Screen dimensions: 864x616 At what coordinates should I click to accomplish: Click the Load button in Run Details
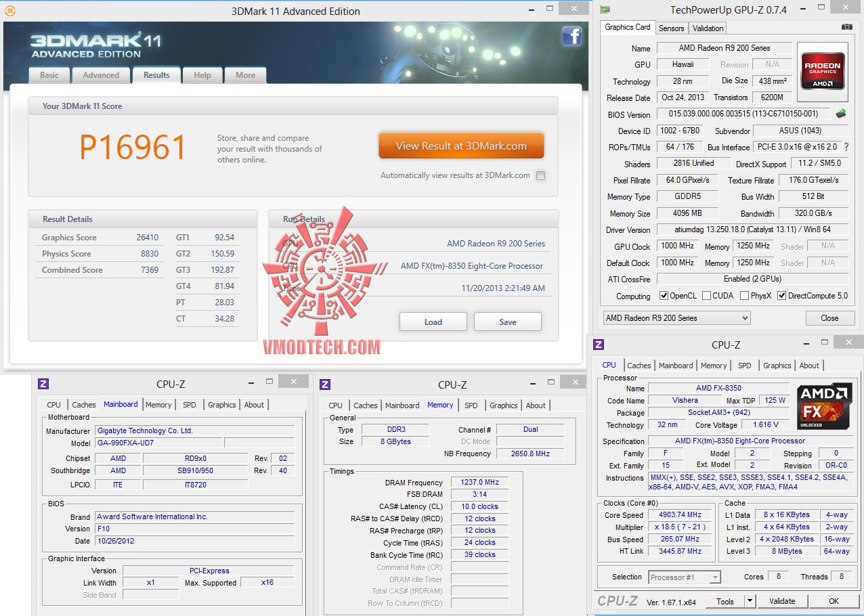click(x=433, y=322)
